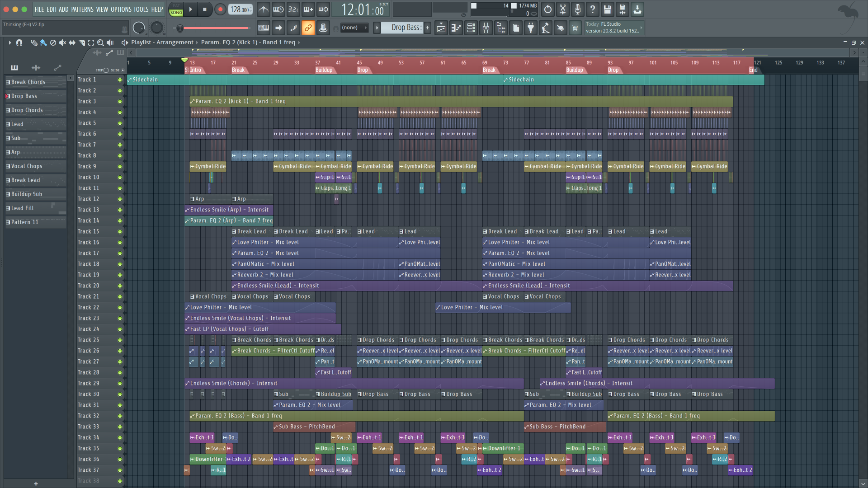The width and height of the screenshot is (868, 488).
Task: Select the Playback tool in playlist toolbar
Action: [110, 42]
